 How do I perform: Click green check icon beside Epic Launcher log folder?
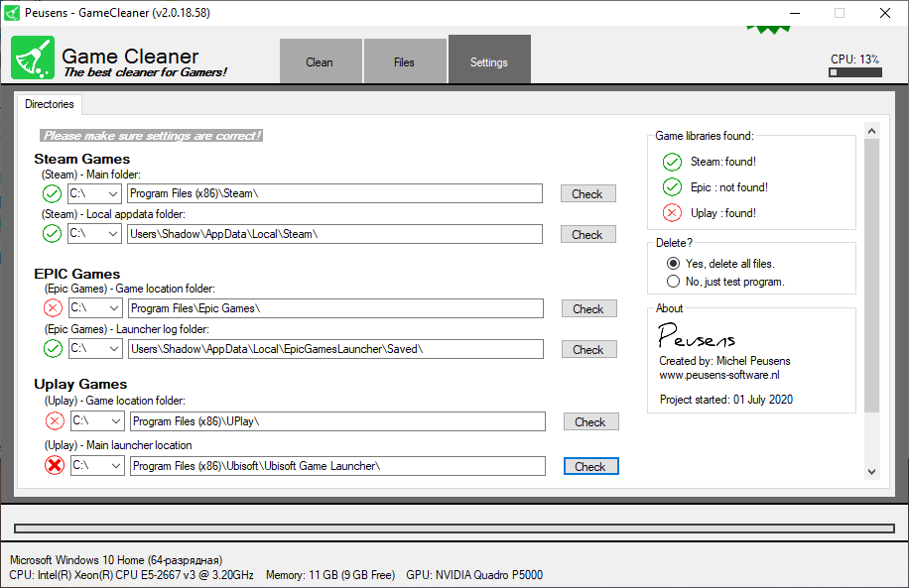click(x=53, y=349)
